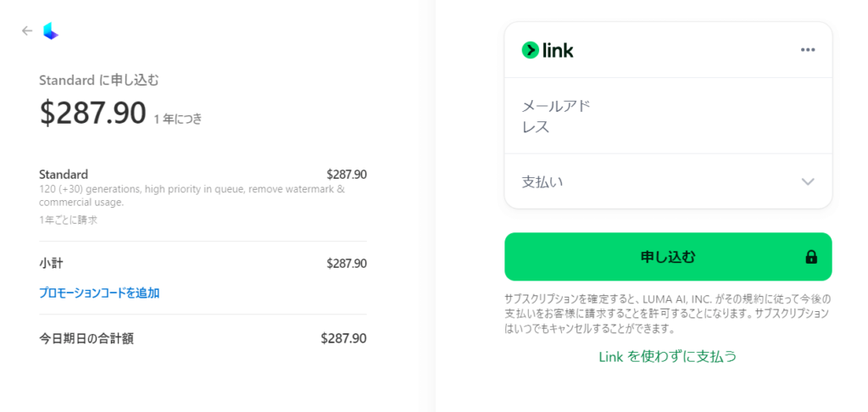Click the 小計 subtotal row

pyautogui.click(x=203, y=264)
